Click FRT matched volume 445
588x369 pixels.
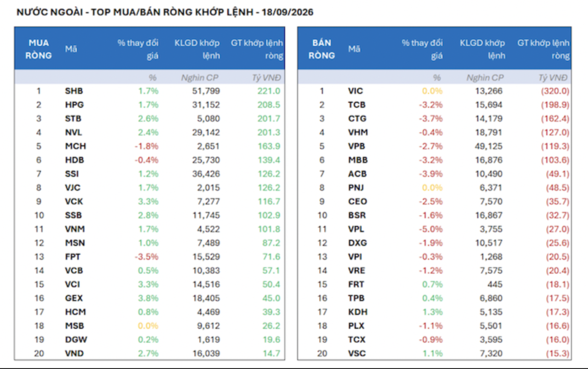coord(495,284)
